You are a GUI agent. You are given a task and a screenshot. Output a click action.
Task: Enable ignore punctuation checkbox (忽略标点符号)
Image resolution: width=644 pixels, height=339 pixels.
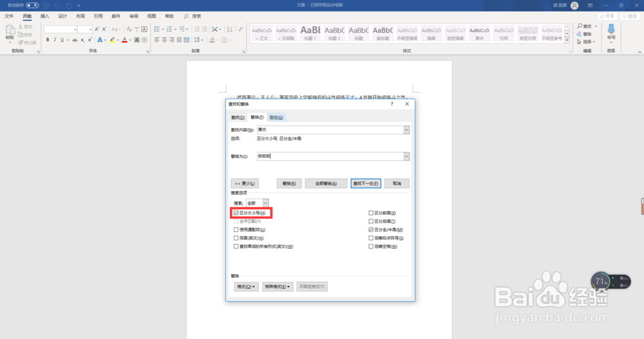[x=371, y=238]
